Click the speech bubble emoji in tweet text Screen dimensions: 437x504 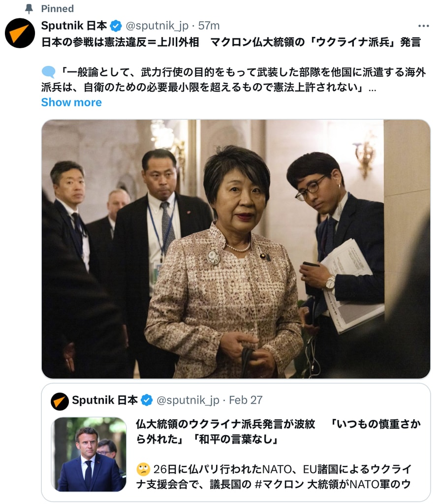(x=48, y=72)
